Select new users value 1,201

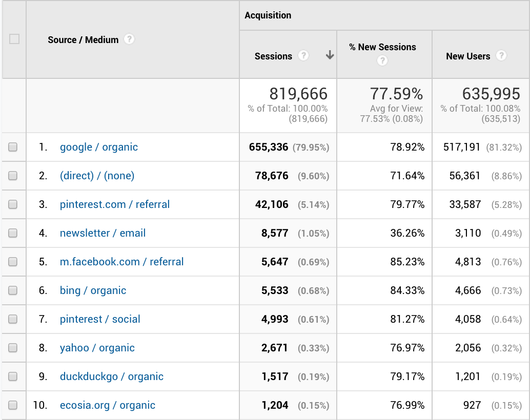tap(468, 377)
